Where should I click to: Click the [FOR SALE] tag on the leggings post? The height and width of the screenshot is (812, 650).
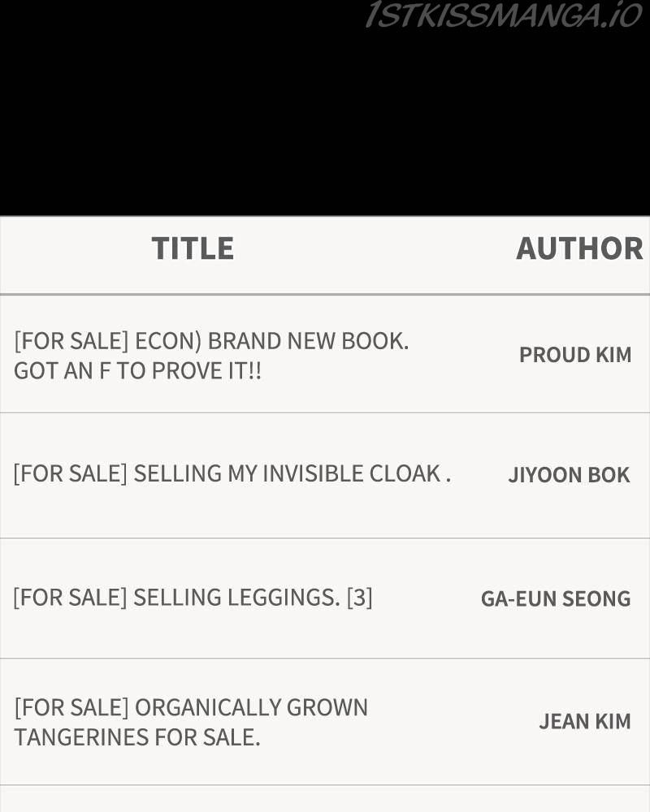[71, 598]
